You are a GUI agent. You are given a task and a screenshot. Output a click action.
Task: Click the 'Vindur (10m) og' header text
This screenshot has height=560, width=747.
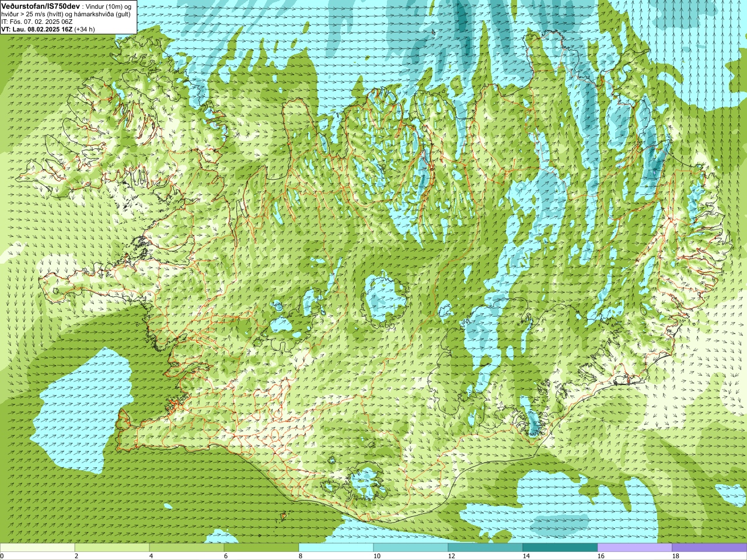pyautogui.click(x=109, y=6)
